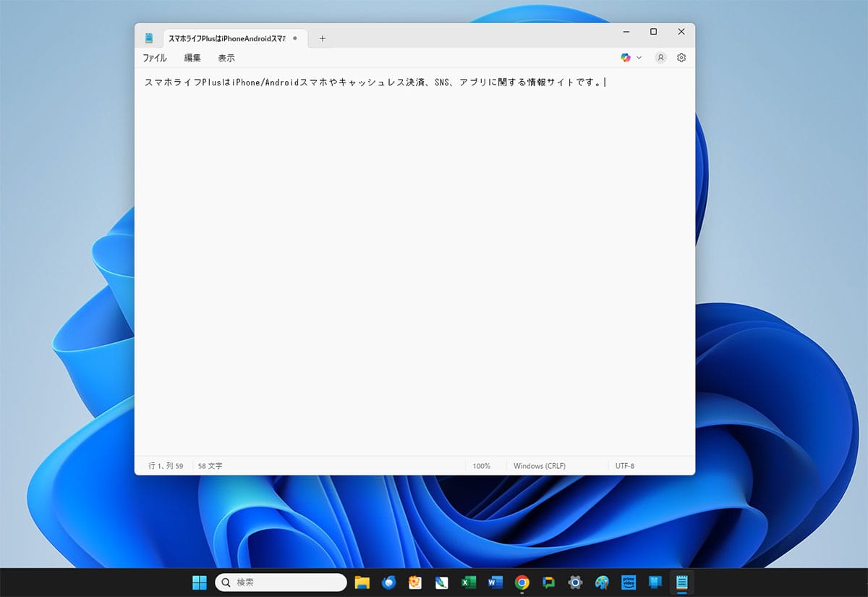Click the 行 1、列 59 position indicator

point(166,466)
